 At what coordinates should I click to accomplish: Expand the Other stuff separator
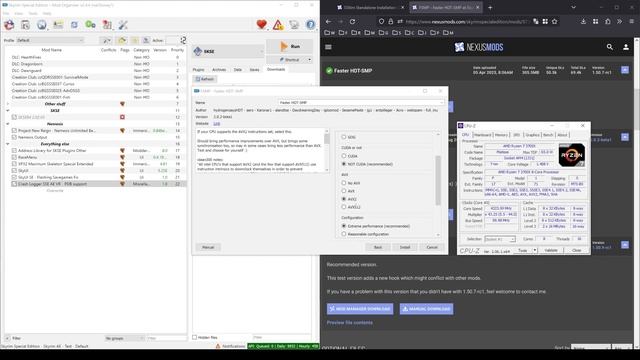[x=7, y=104]
